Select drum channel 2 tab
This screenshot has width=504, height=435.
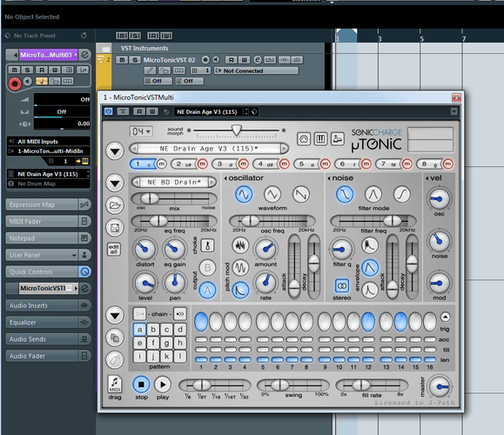tap(184, 164)
